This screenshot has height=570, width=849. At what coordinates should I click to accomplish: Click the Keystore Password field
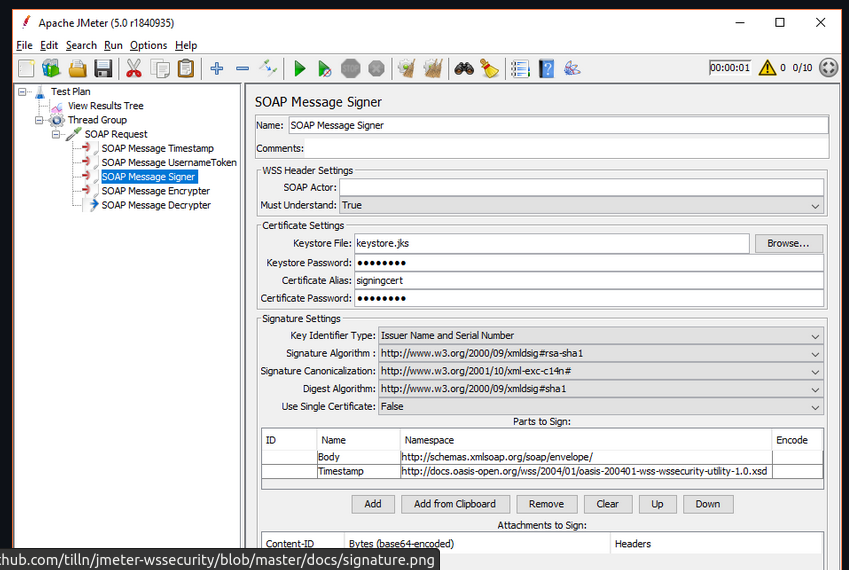click(589, 263)
